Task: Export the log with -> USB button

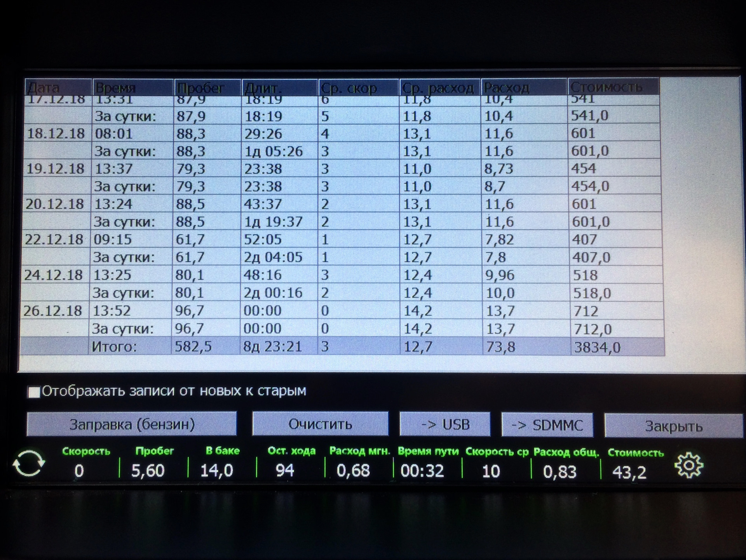Action: pos(445,424)
